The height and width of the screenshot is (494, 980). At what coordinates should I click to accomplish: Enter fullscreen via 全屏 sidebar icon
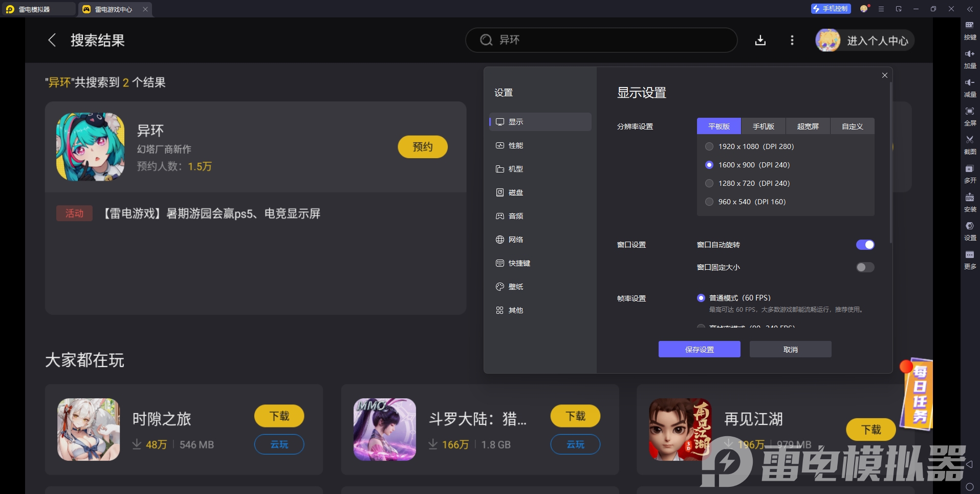(x=970, y=117)
